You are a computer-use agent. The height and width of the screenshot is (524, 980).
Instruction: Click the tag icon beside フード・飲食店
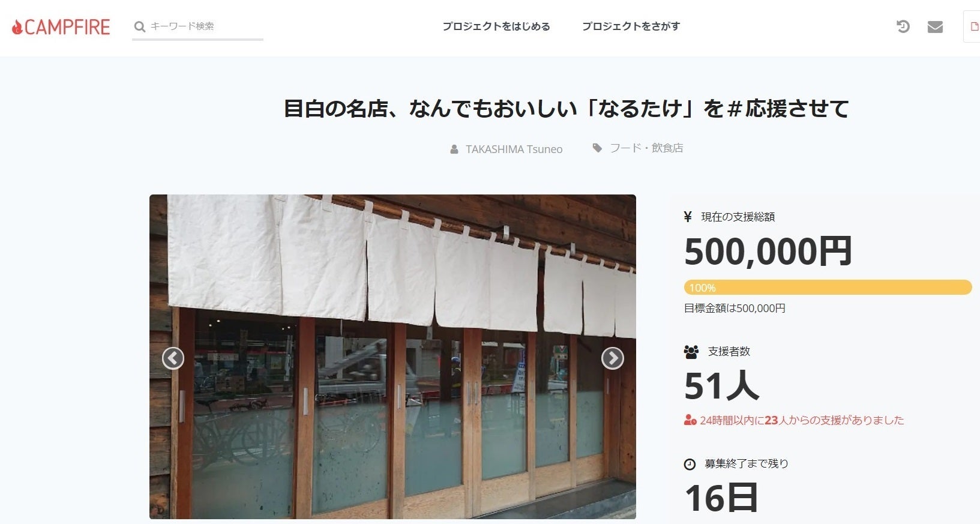597,148
